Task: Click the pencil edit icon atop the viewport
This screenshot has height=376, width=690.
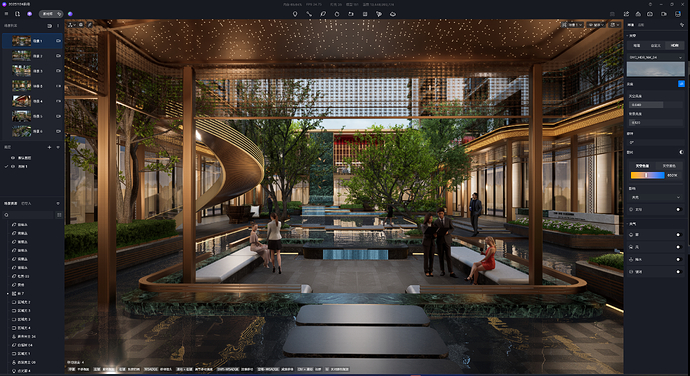Action: (x=90, y=25)
